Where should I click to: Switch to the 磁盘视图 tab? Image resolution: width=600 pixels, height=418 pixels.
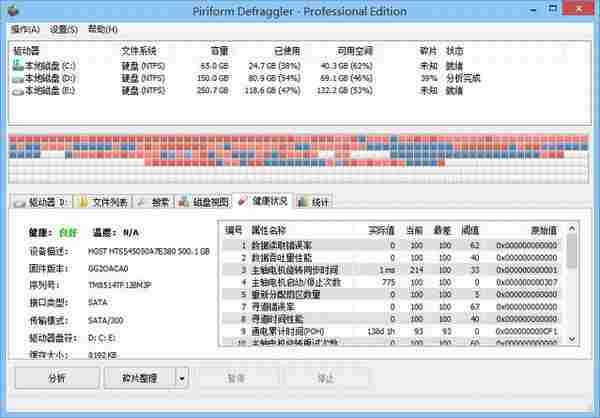click(203, 202)
